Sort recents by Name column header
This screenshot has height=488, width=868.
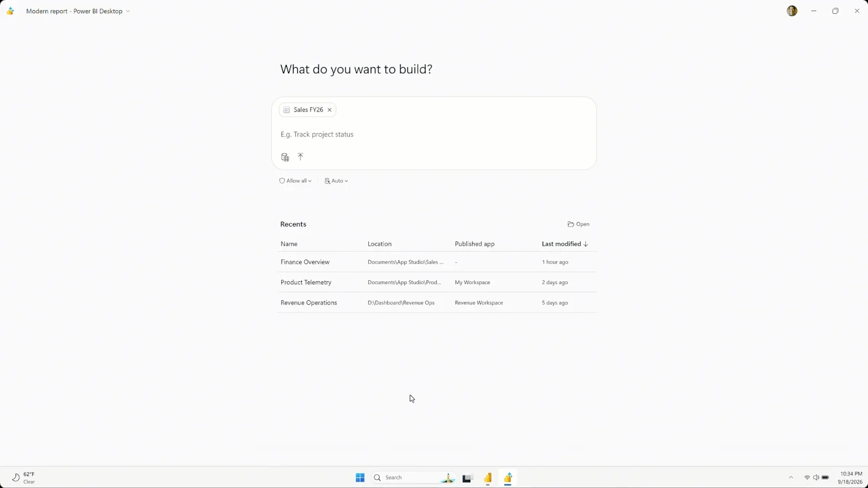(x=289, y=244)
